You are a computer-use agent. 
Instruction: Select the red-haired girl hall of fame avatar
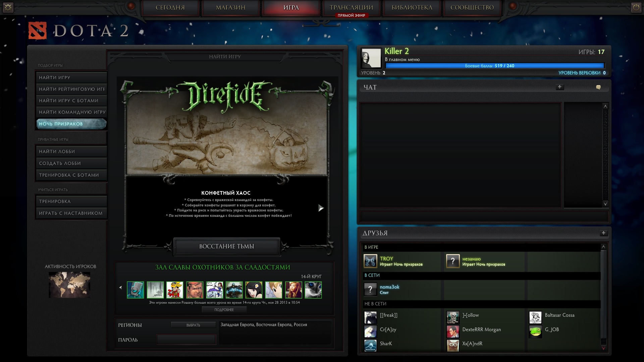tap(293, 290)
